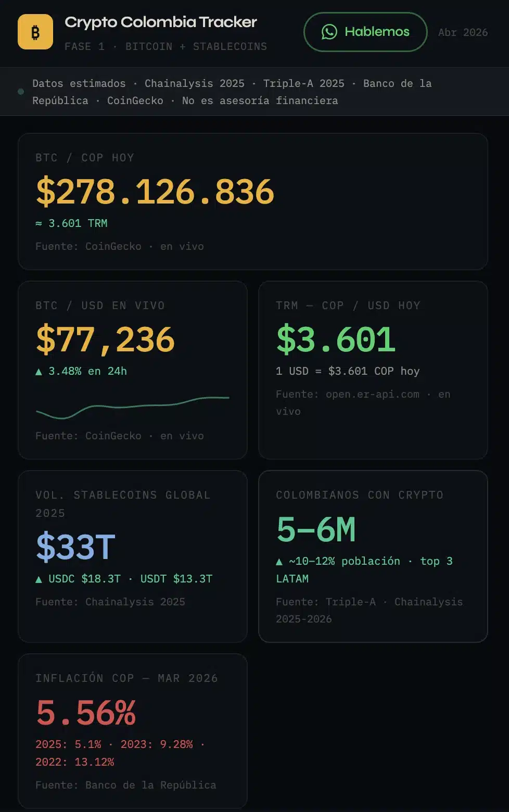Click the Abr 2026 date label
The image size is (509, 812).
coord(463,32)
